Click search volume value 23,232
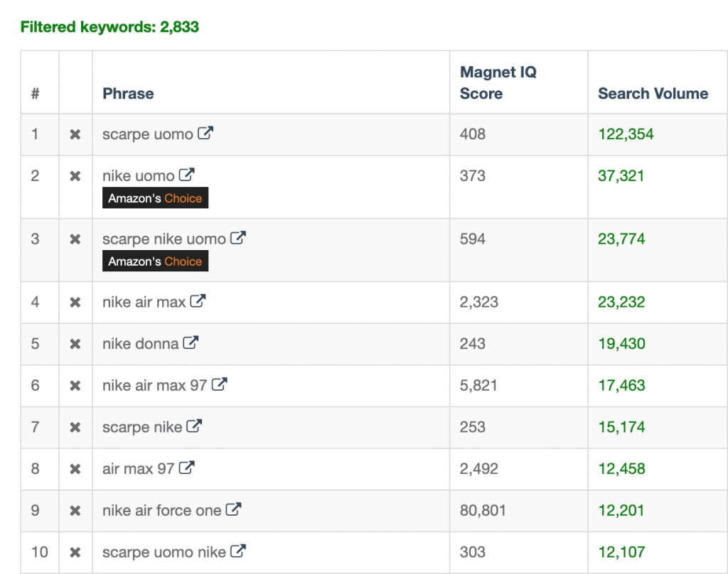 pyautogui.click(x=621, y=303)
